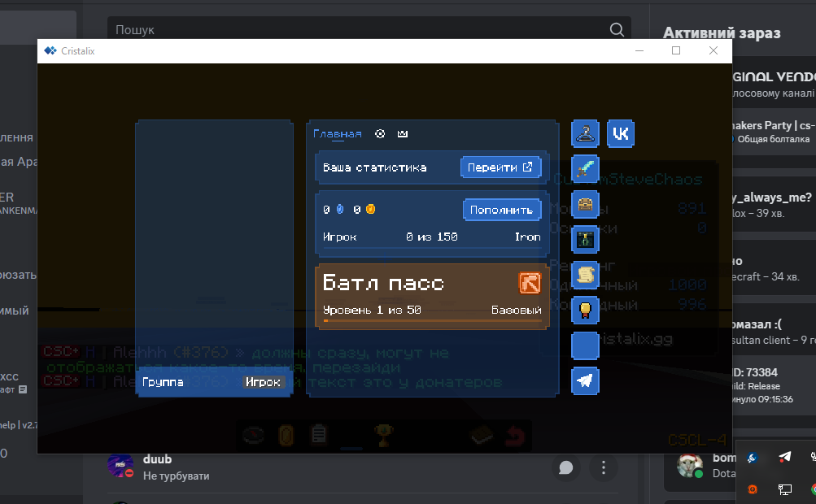Click duub's avatar in Discord list
Image resolution: width=816 pixels, height=504 pixels.
click(120, 464)
